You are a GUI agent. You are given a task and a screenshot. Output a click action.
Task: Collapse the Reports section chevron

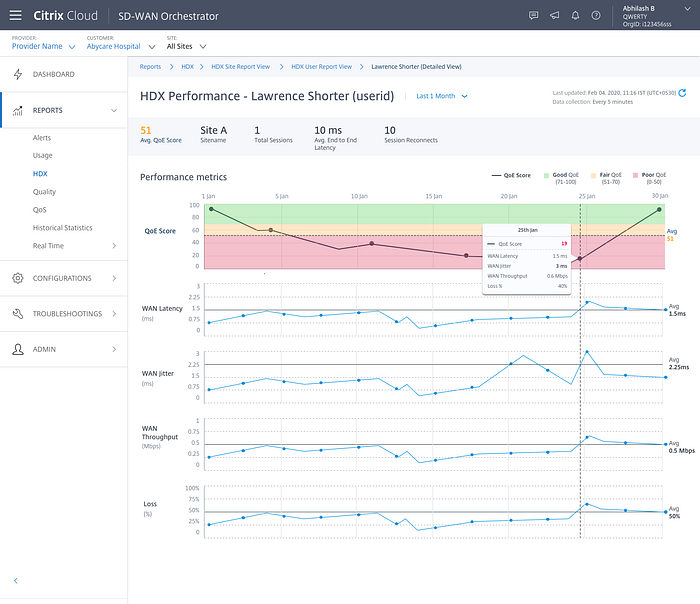pos(114,110)
